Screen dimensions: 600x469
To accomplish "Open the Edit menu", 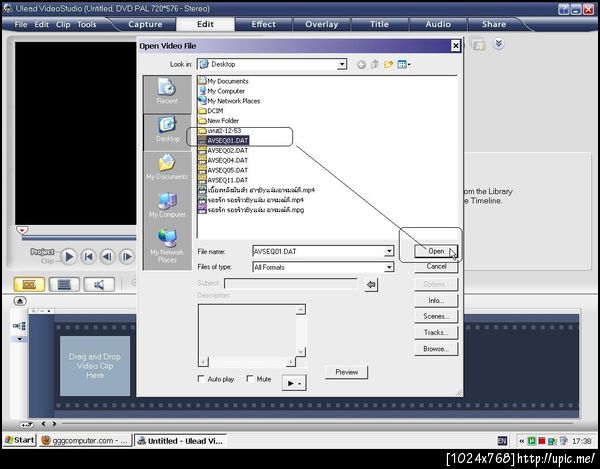I will tap(41, 24).
